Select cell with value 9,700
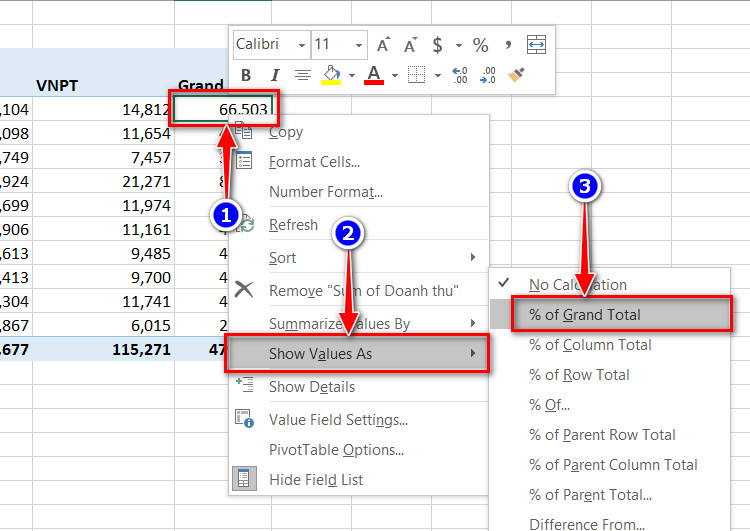 [103, 277]
